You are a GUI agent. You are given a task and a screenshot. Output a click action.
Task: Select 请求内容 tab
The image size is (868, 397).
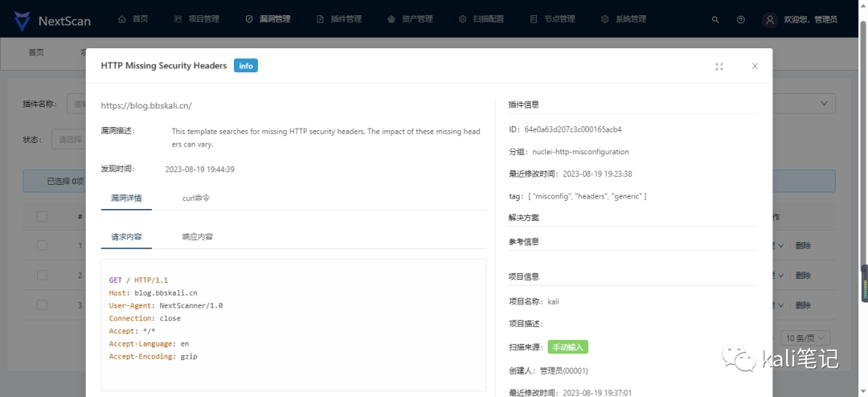click(x=126, y=236)
